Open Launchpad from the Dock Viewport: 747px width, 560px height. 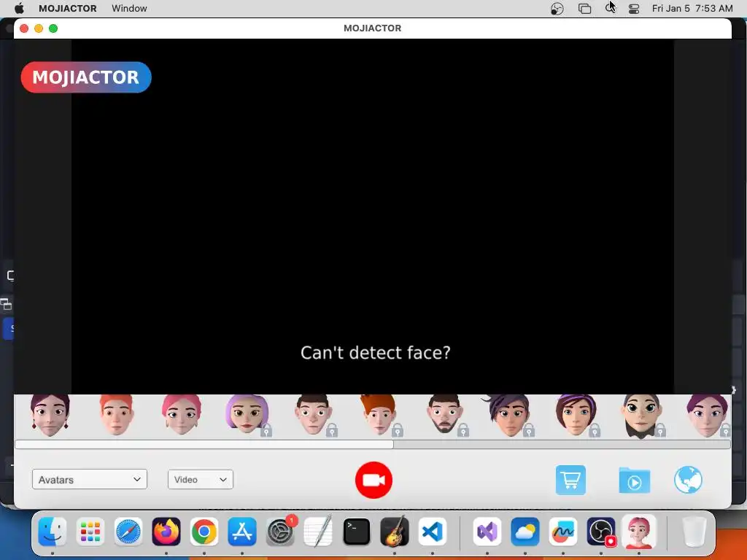90,532
